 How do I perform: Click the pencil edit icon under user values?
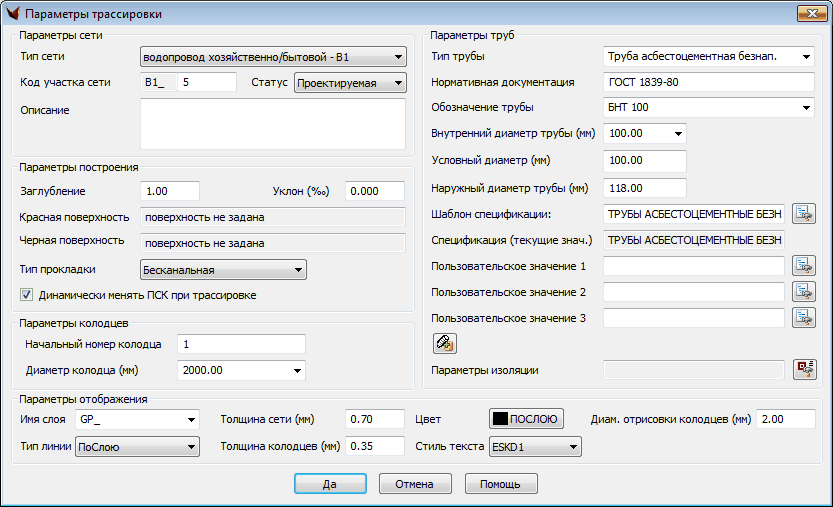[444, 343]
